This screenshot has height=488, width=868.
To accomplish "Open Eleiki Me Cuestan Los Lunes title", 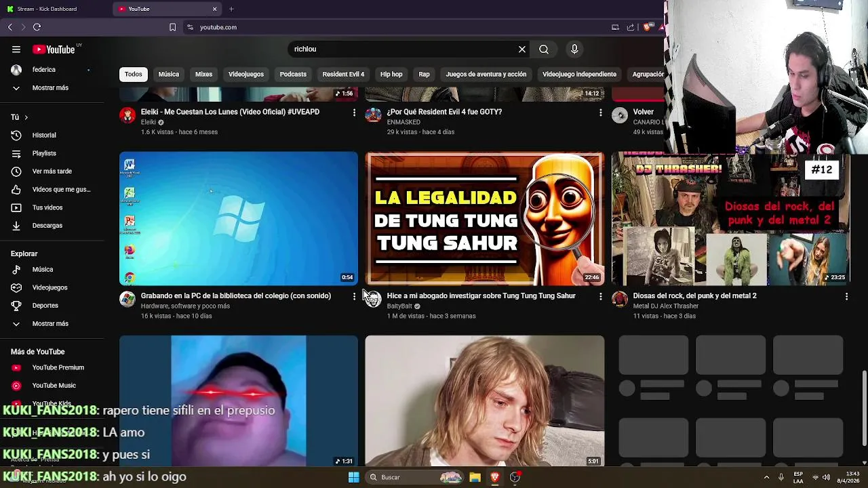I will point(230,112).
